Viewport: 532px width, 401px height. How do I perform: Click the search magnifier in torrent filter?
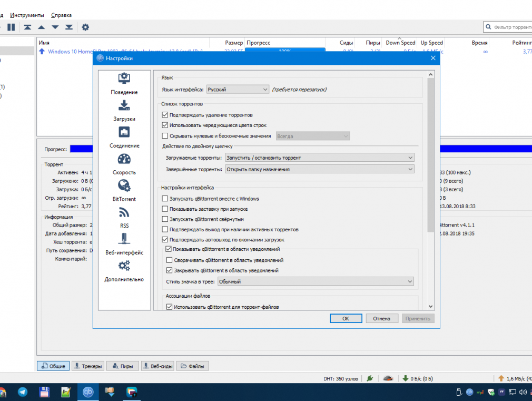[488, 27]
